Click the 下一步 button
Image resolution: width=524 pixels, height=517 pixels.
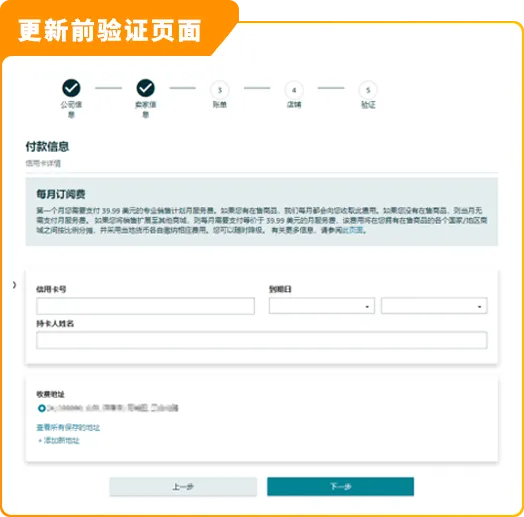click(x=341, y=486)
